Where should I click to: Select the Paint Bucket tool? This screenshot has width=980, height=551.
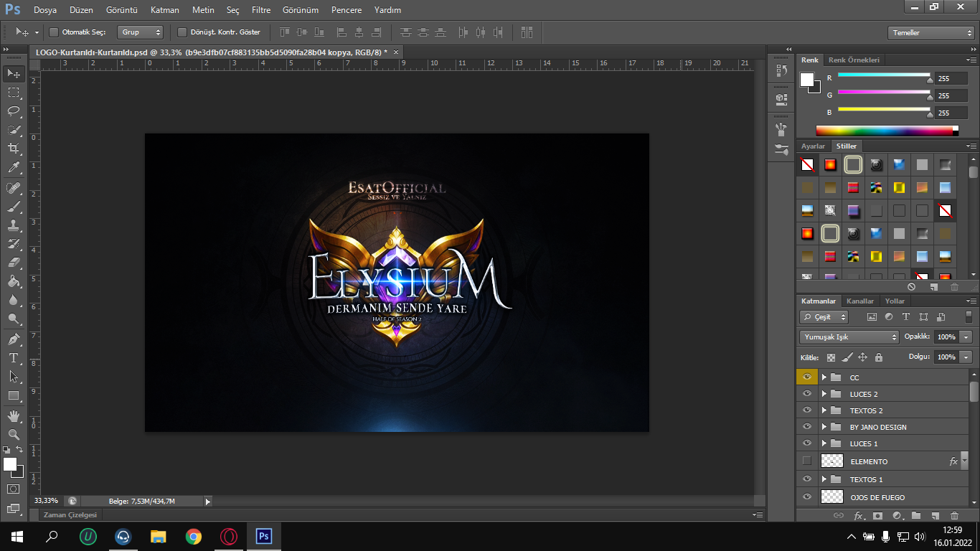(x=14, y=281)
